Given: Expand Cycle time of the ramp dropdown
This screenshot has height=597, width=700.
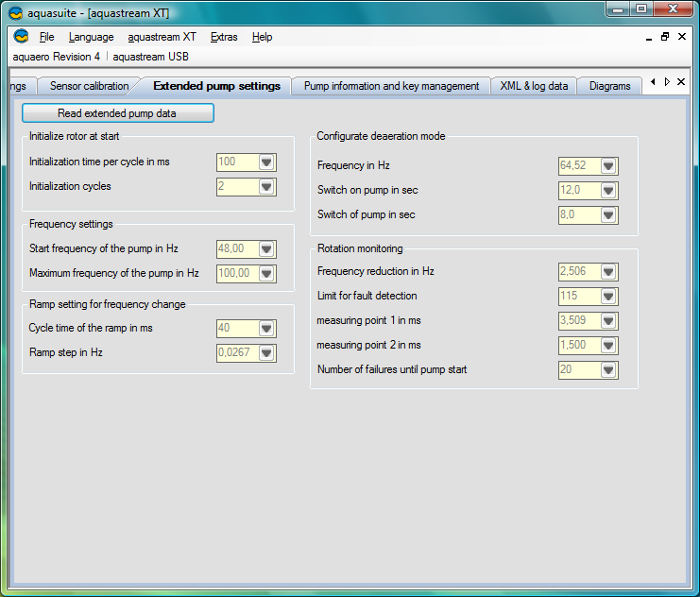Looking at the screenshot, I should click(x=266, y=329).
